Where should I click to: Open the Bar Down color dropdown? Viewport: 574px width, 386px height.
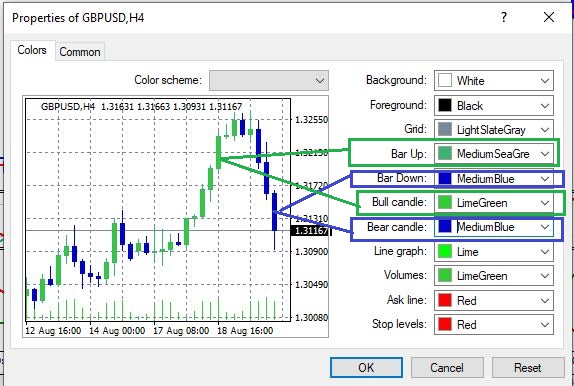pyautogui.click(x=494, y=179)
